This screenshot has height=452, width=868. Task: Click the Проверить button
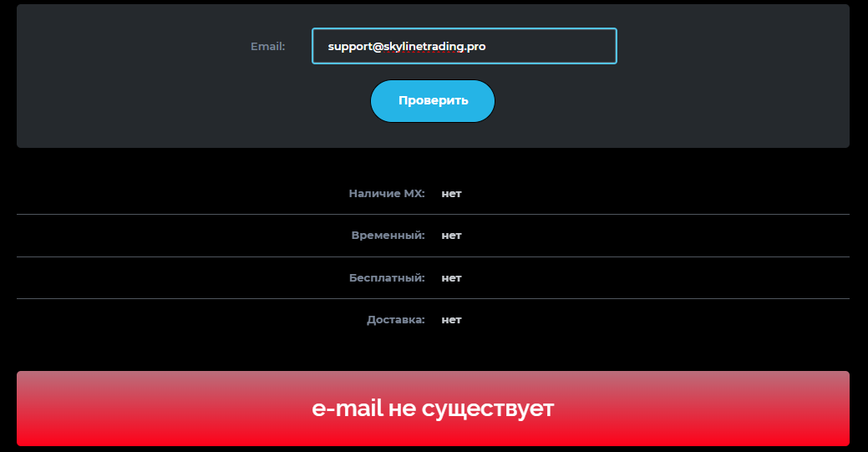tap(433, 101)
